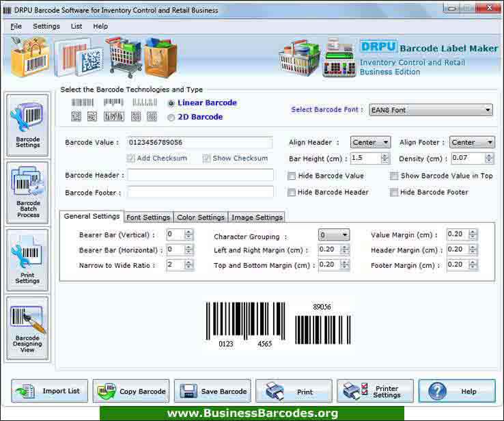Click the printer icon on Print button

coord(275,391)
